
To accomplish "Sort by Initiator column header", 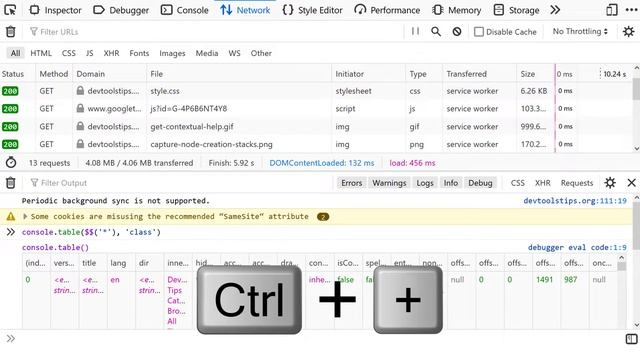I will [x=368, y=74].
